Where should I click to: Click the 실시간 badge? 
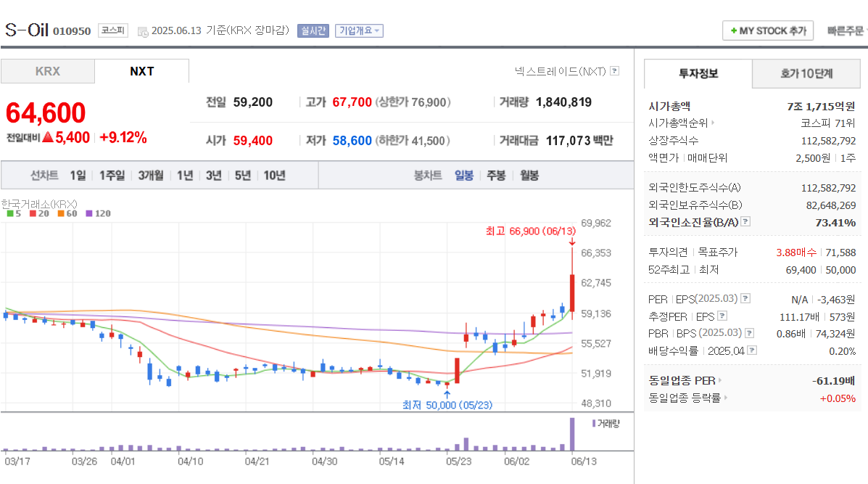click(x=313, y=31)
